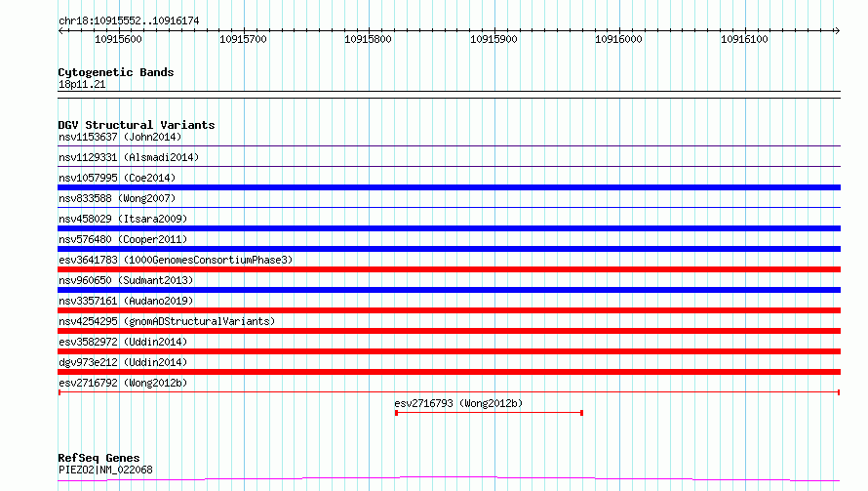Select nsv4254295 (gnomADStructuralVariants) label
The width and height of the screenshot is (868, 491).
pos(167,321)
